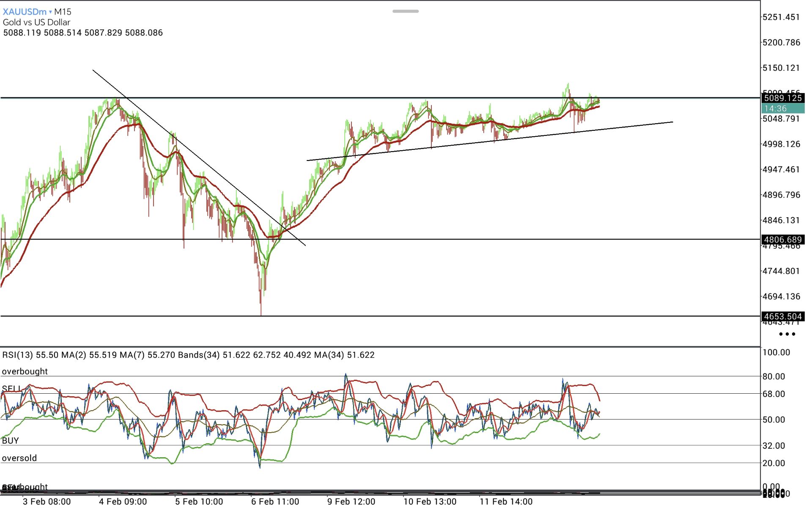The image size is (812, 508).
Task: Click the overbought level label
Action: coord(25,371)
